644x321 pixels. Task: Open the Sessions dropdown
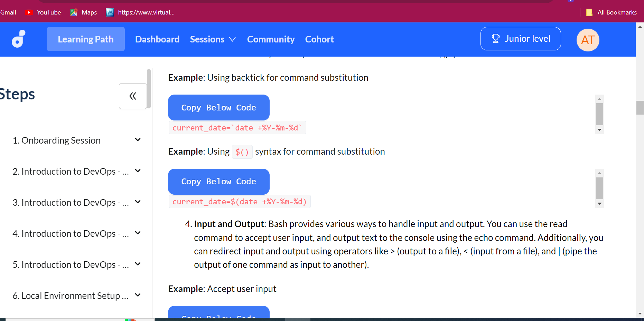[212, 39]
